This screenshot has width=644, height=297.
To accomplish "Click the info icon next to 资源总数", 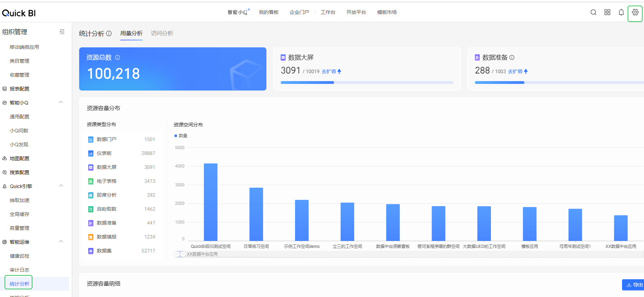I will click(118, 57).
